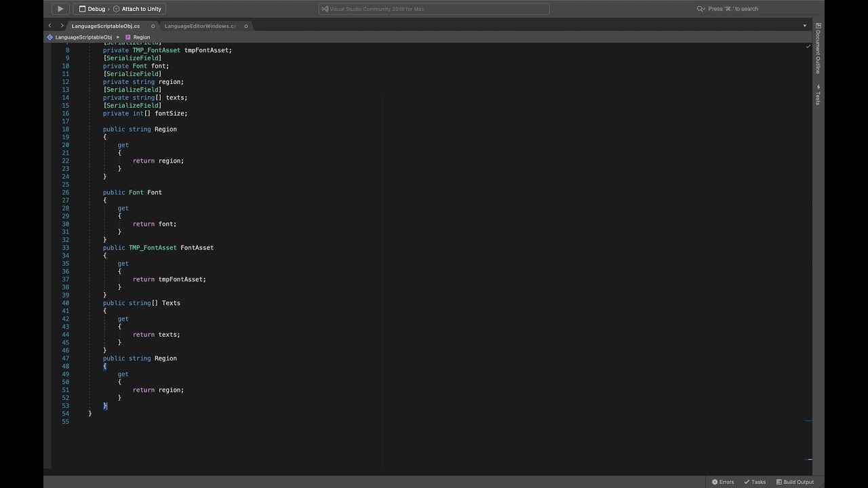
Task: Switch to LanguageEditorWindows.cs tab
Action: click(x=199, y=26)
